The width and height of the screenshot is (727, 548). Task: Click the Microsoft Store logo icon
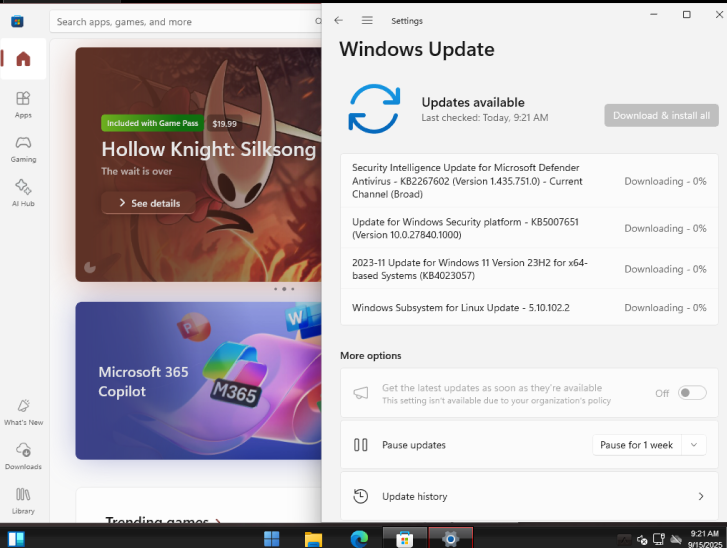pyautogui.click(x=17, y=21)
